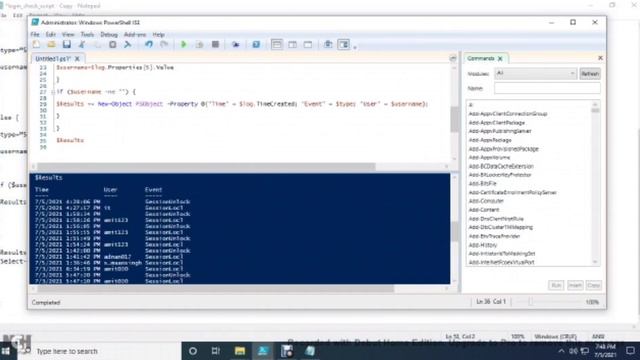Select Add-AppvClientPackage in the command list

pos(497,122)
